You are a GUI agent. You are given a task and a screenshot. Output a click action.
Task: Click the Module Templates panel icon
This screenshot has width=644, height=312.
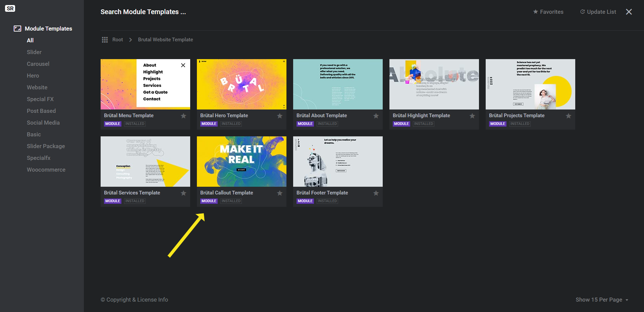[x=17, y=29]
